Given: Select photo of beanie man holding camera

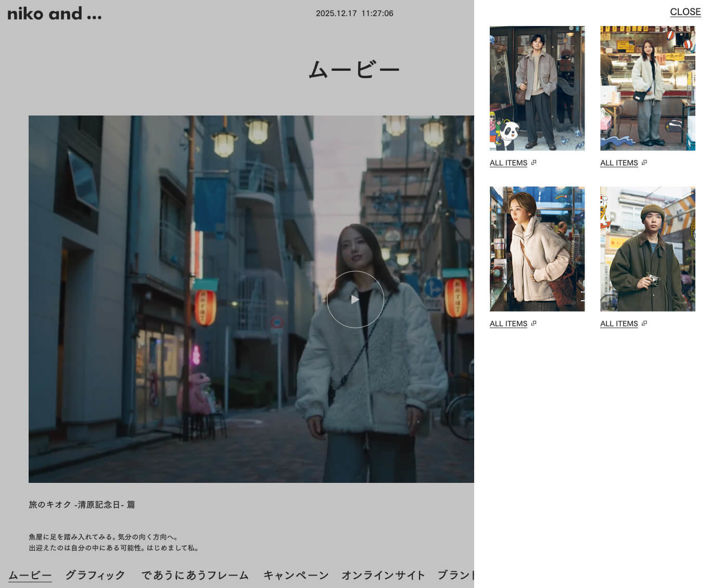Looking at the screenshot, I should tap(647, 249).
